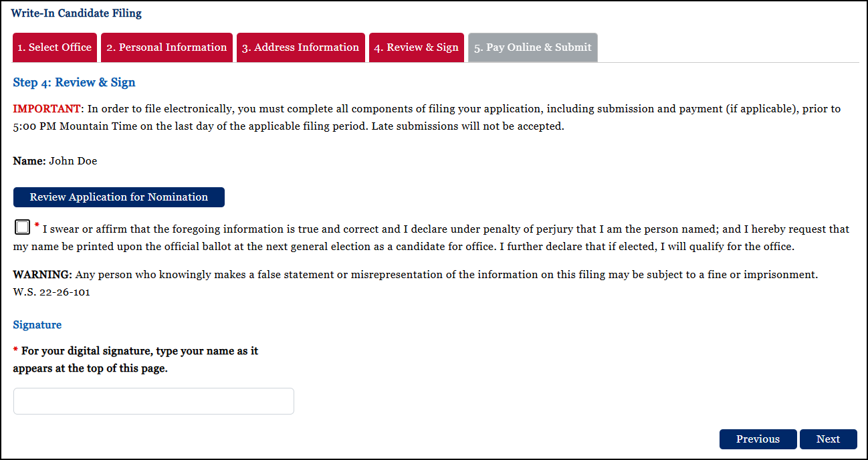Go back with the Previous button
The height and width of the screenshot is (460, 868).
click(758, 439)
